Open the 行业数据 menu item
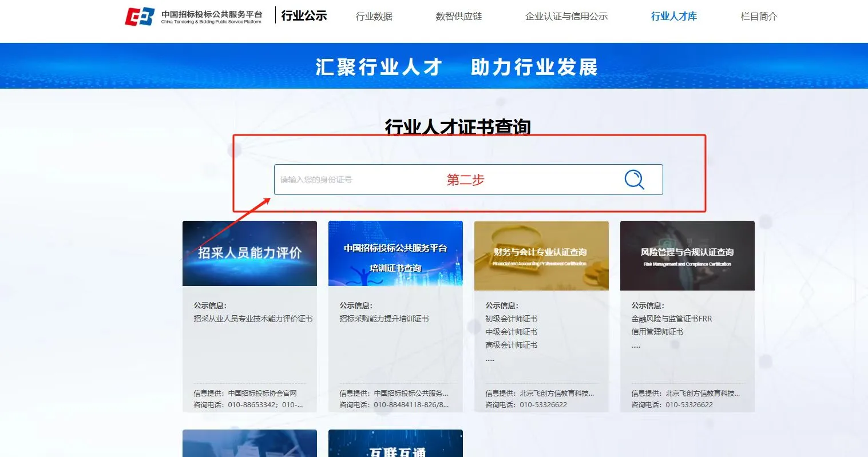 tap(374, 17)
